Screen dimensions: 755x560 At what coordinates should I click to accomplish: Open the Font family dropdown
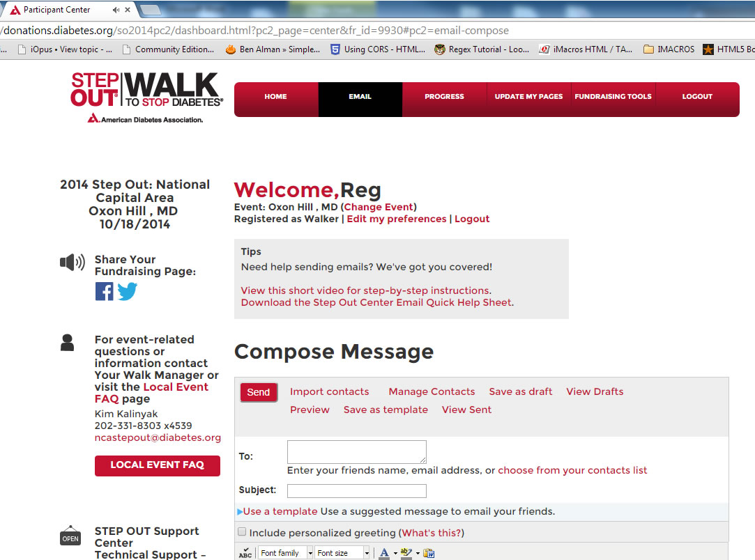click(x=286, y=553)
